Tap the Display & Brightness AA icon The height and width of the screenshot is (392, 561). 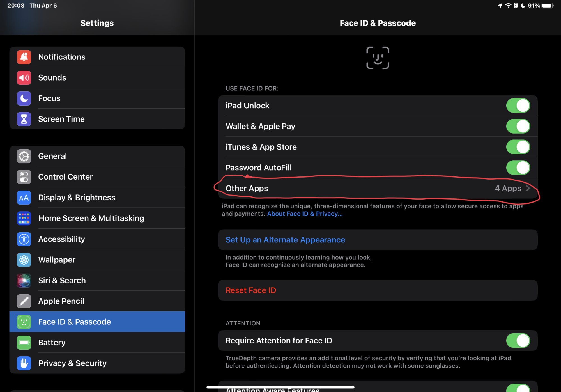click(x=24, y=198)
